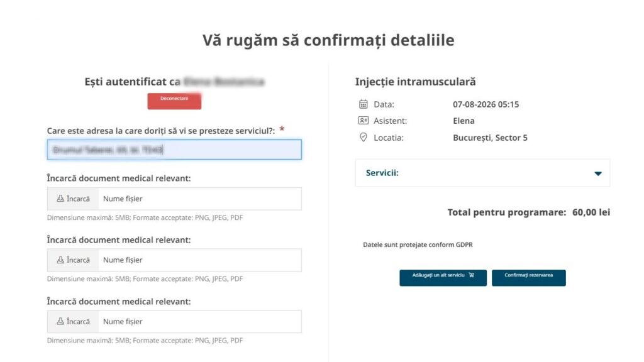Click the shopping cart icon on the add service button
Image resolution: width=644 pixels, height=362 pixels.
pos(472,275)
